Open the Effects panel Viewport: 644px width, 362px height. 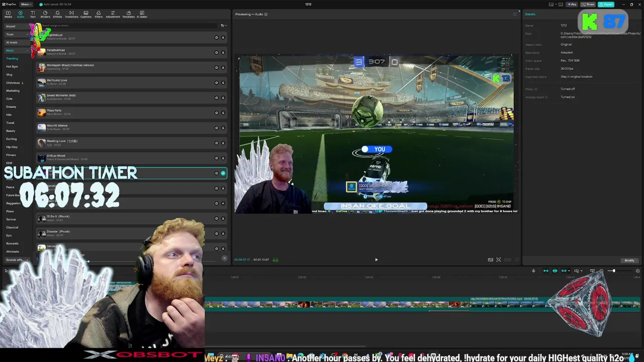click(x=57, y=14)
